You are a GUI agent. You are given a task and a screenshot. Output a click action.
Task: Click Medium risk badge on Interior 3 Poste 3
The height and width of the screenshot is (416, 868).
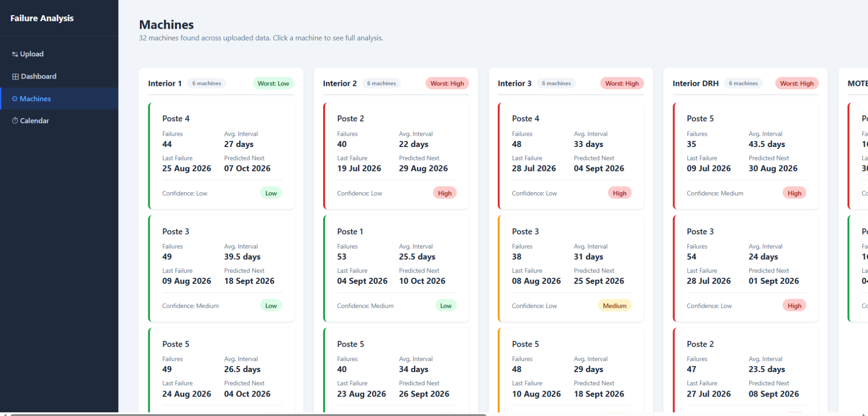[x=615, y=306]
